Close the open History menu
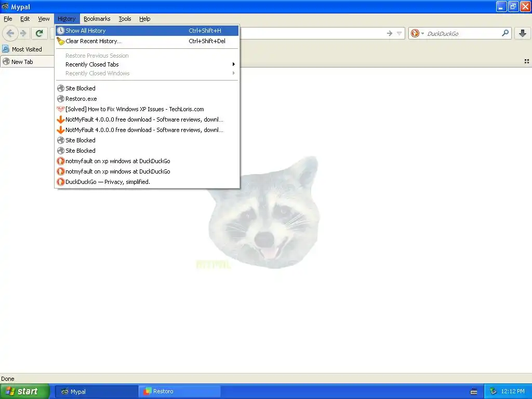 tap(66, 19)
